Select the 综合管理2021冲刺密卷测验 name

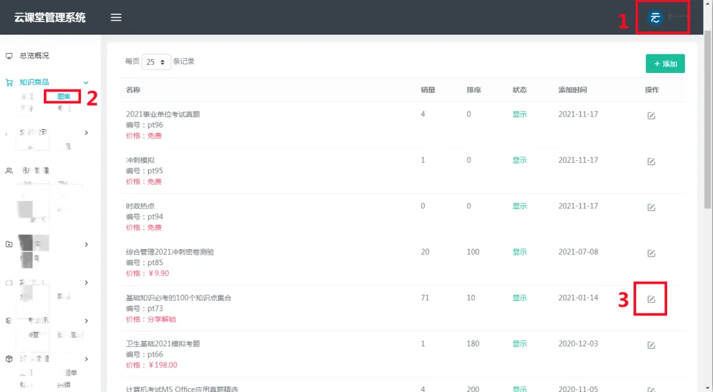170,252
